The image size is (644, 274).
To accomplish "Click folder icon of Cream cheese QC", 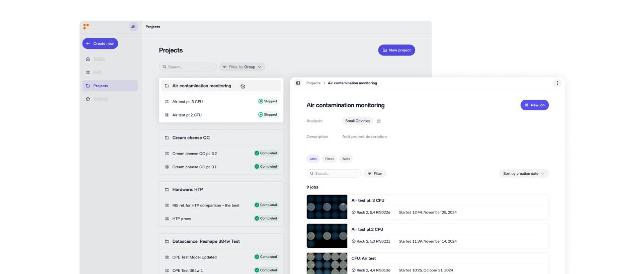I will tap(167, 138).
